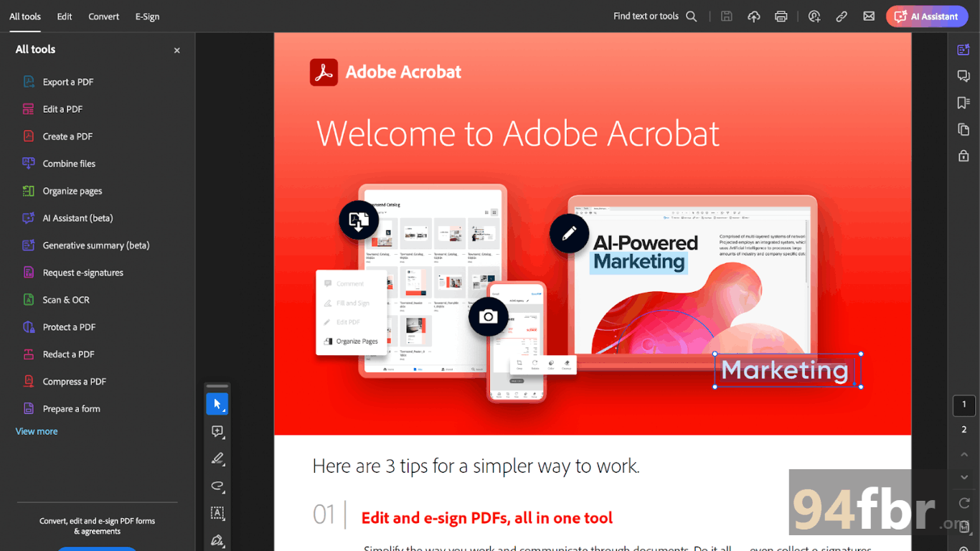Click the rotate page icon
Image resolution: width=980 pixels, height=551 pixels.
coord(964,503)
